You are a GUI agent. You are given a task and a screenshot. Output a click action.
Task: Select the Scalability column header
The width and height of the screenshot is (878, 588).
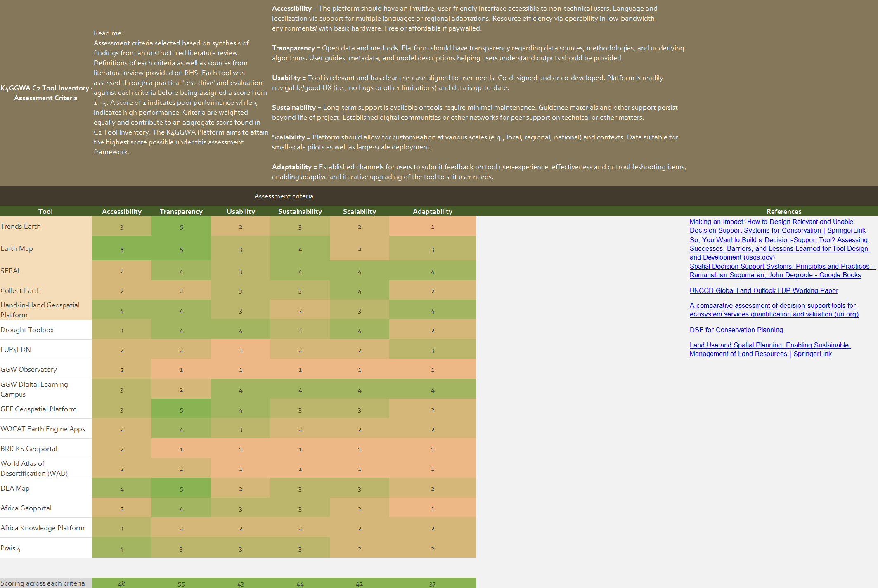[360, 211]
